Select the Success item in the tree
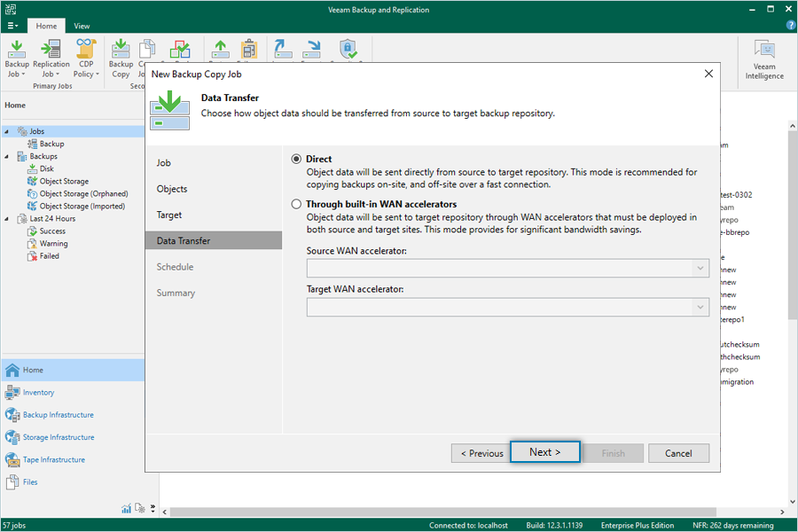 52,231
